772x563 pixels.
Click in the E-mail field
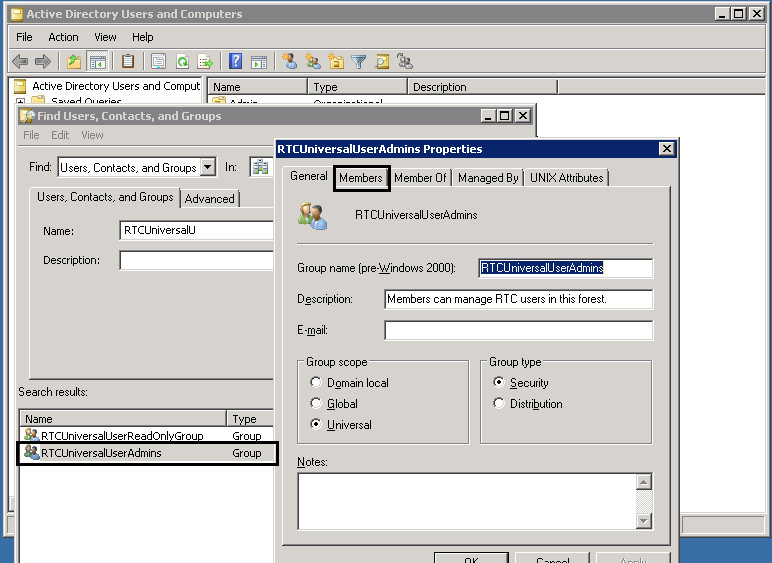519,330
